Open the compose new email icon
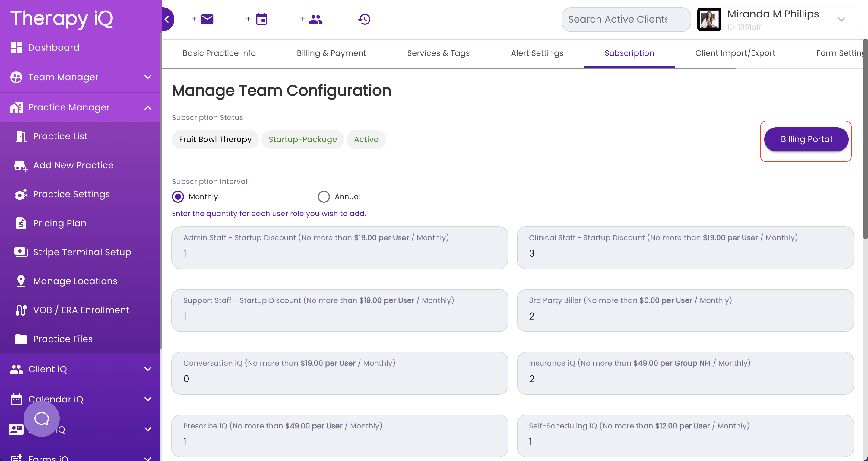The height and width of the screenshot is (461, 868). [207, 19]
